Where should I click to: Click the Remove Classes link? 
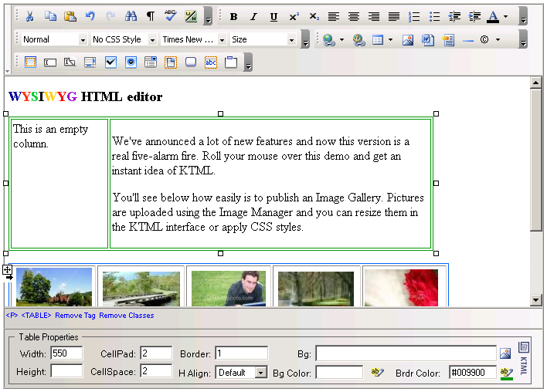126,316
